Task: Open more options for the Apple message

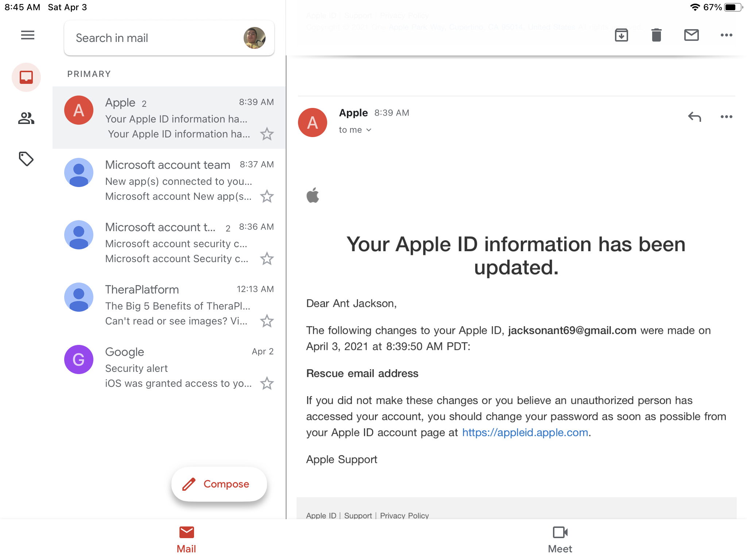Action: (726, 117)
